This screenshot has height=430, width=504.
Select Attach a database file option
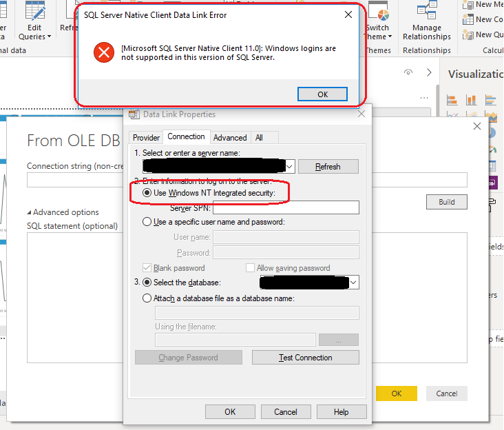[147, 298]
